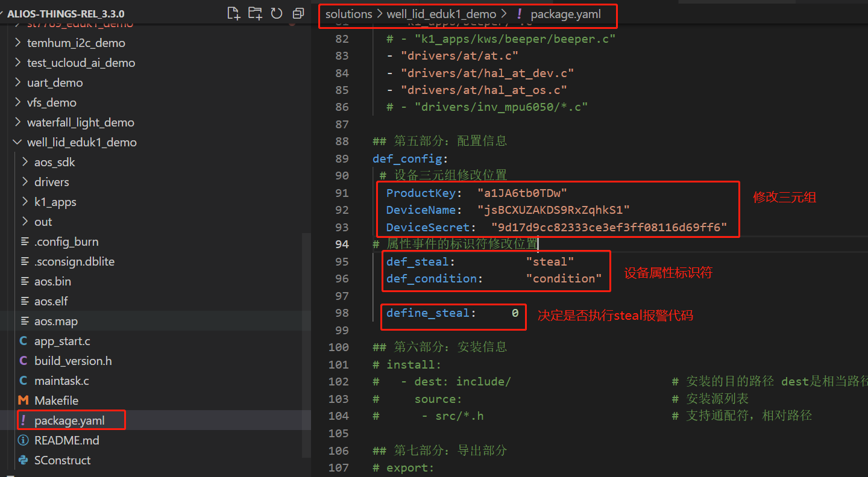Click the M icon beside Makefile

pyautogui.click(x=24, y=401)
